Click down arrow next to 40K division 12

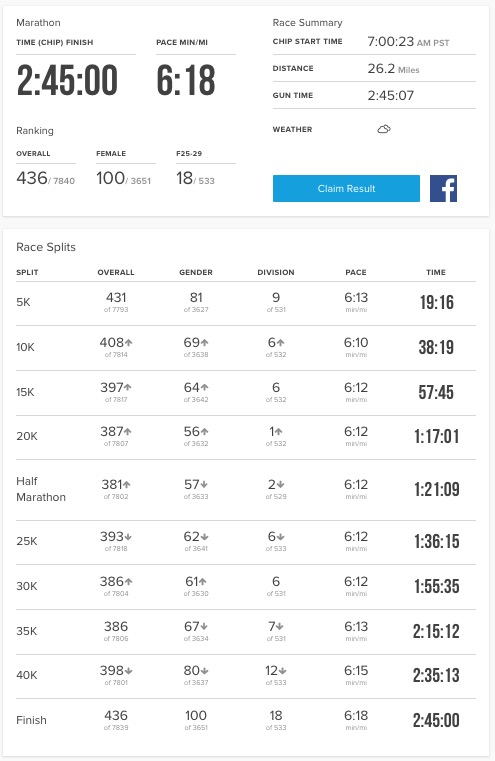point(282,671)
